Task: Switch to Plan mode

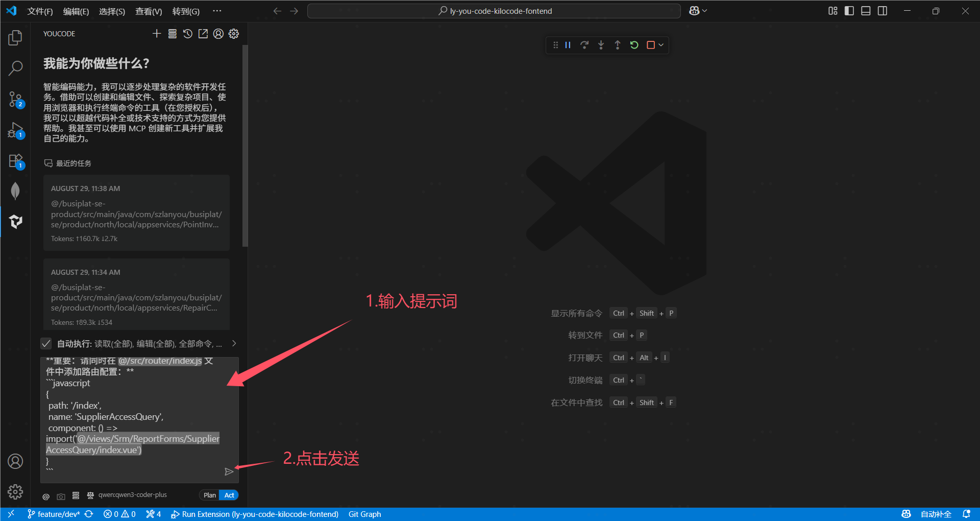Action: pyautogui.click(x=209, y=495)
